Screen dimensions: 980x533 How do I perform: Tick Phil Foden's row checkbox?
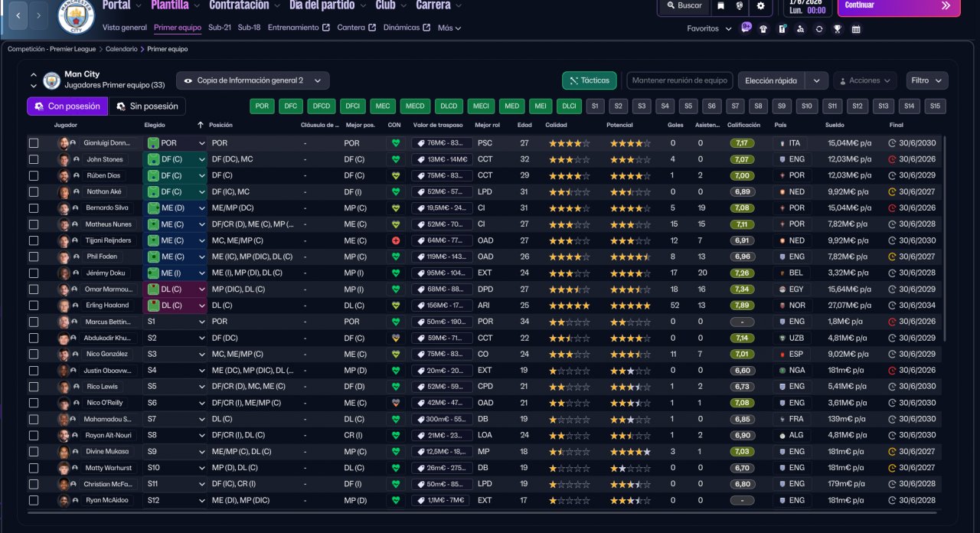(34, 257)
